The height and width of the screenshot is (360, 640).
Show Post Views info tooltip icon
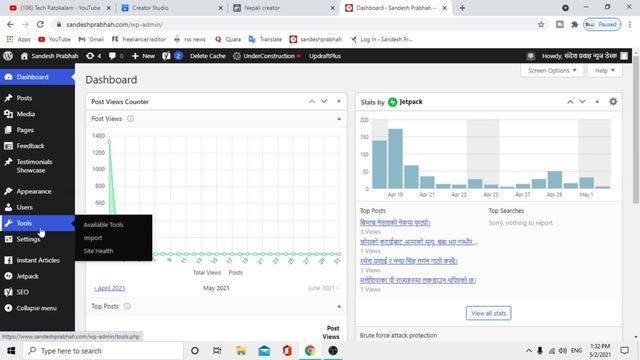[130, 119]
